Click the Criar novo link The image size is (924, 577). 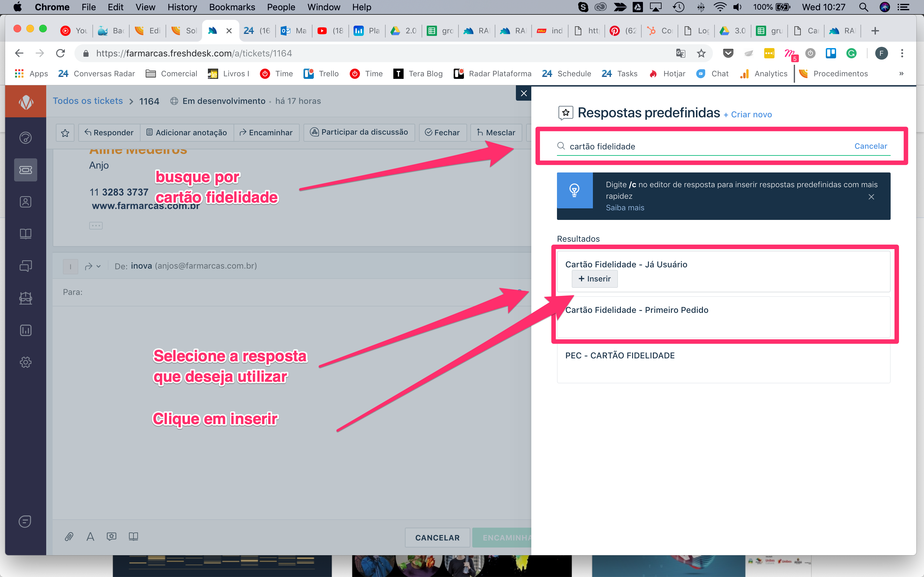point(751,114)
